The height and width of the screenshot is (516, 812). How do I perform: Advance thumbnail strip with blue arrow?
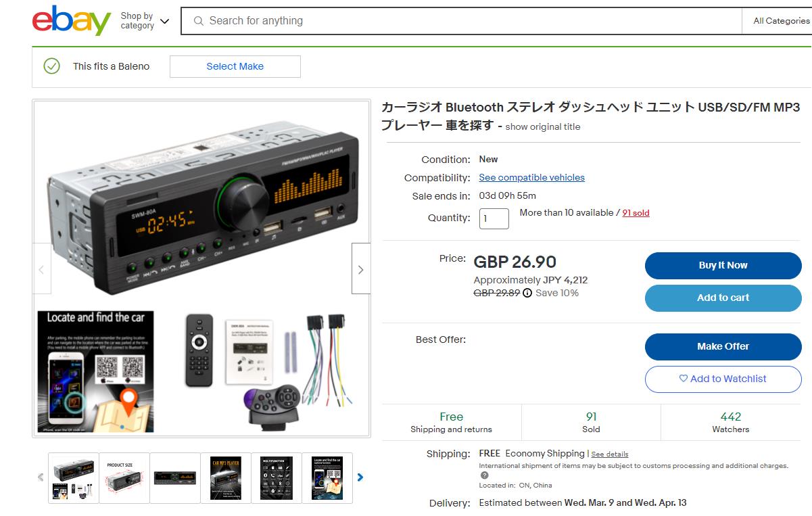(x=360, y=477)
